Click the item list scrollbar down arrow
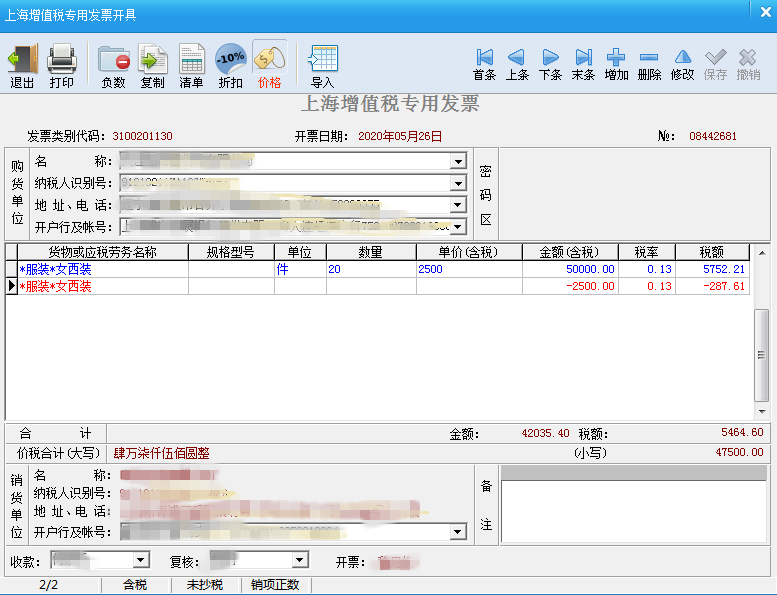The width and height of the screenshot is (777, 595). (x=762, y=412)
